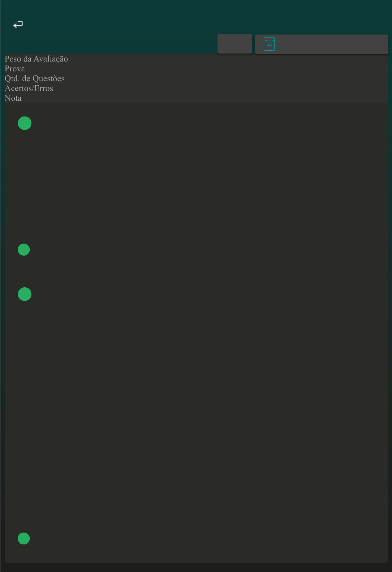Click the dark strip below the second card
Viewport: 392px width, 572px height.
pos(196,568)
